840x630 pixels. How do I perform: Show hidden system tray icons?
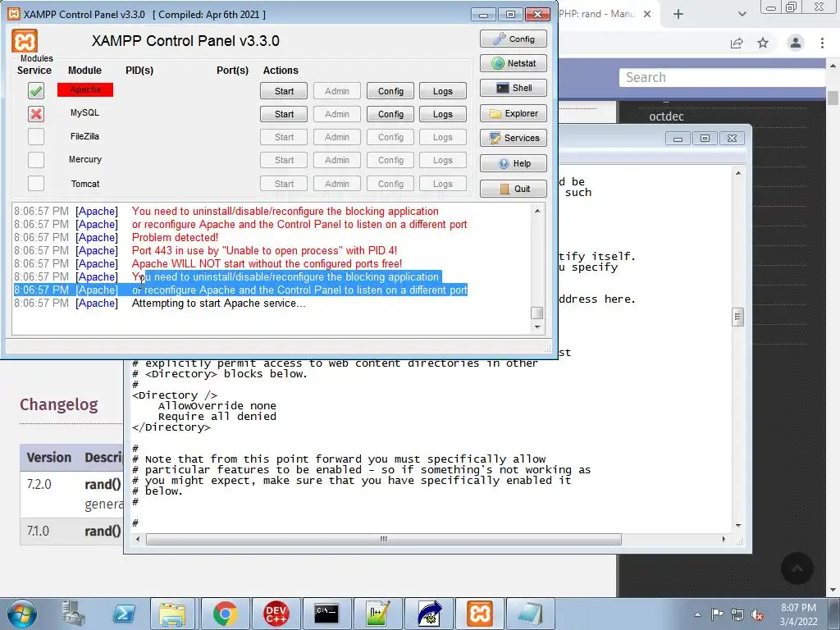click(697, 614)
